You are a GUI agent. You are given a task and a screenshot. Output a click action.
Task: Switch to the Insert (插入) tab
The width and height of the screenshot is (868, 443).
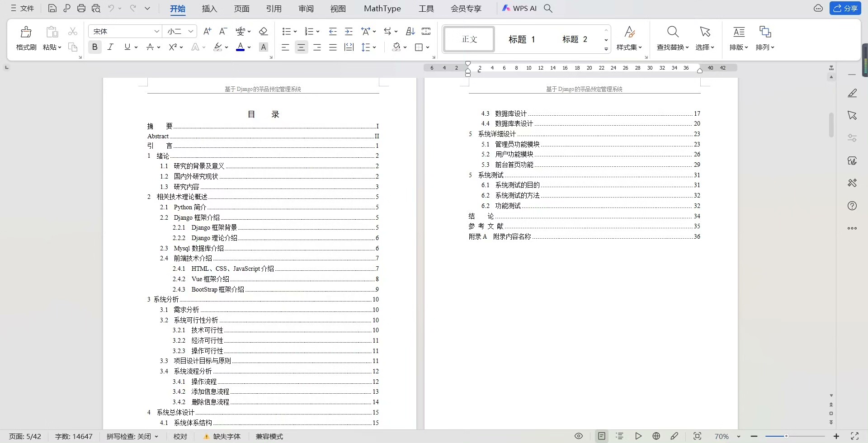209,9
